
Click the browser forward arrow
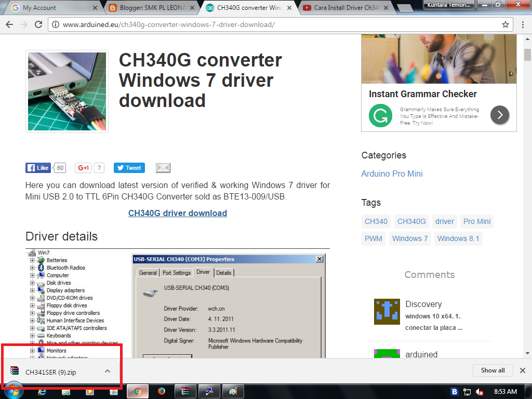click(x=24, y=24)
